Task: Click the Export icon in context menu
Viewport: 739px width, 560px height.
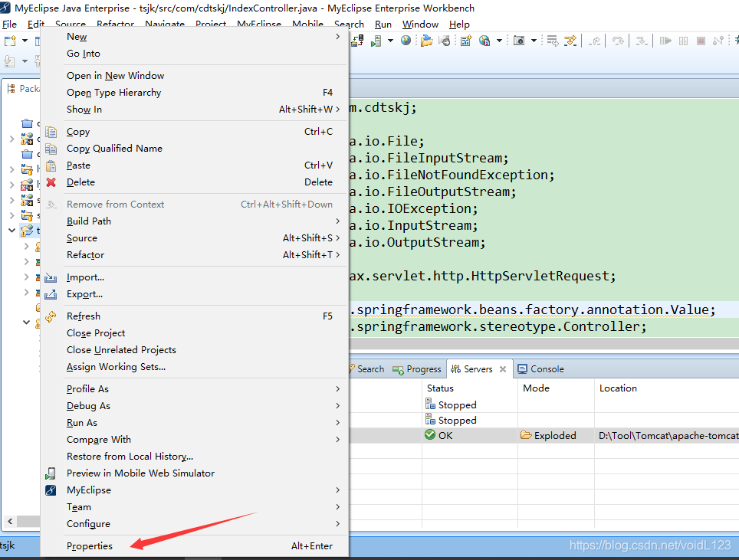Action: tap(51, 294)
